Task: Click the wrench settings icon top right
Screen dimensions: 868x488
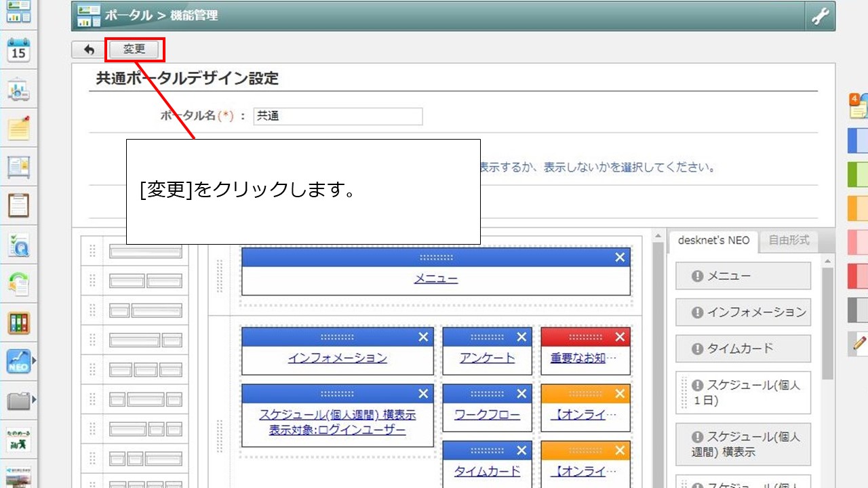Action: [821, 14]
